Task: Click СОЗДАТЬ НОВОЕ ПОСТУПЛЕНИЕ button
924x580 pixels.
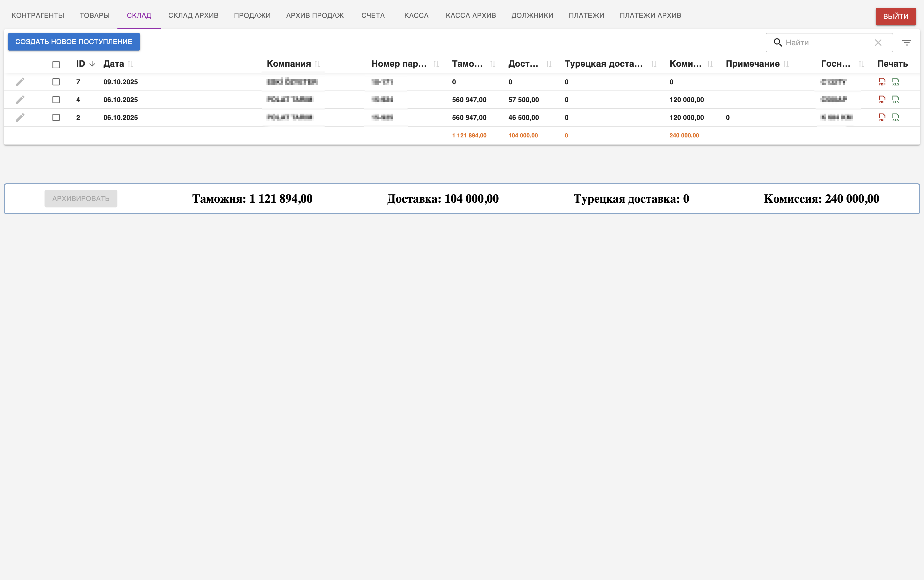Action: click(74, 41)
